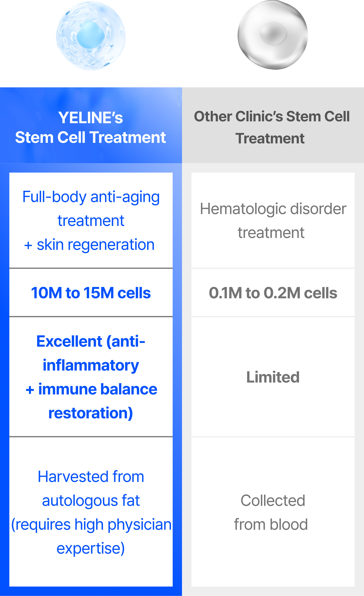Click the 'Excellent (anti-inflammatory' text
Screen dimensions: 364x596
[x=91, y=353]
